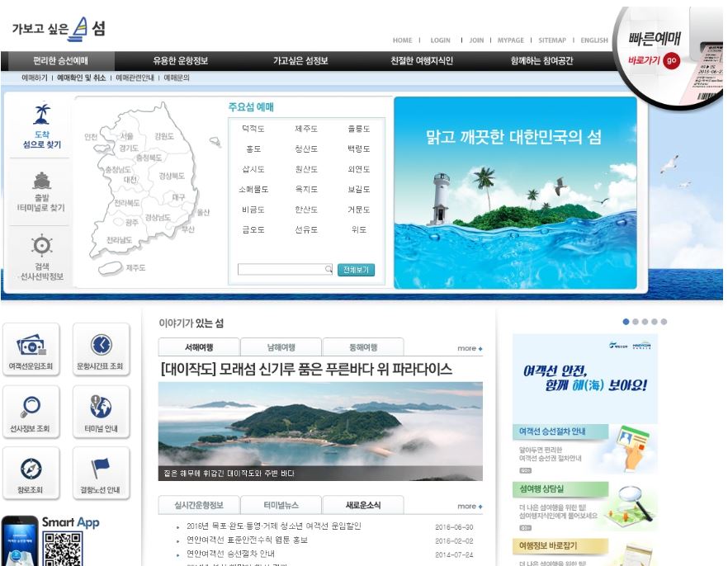Click the 제주도 island link
The height and width of the screenshot is (566, 728).
306,129
